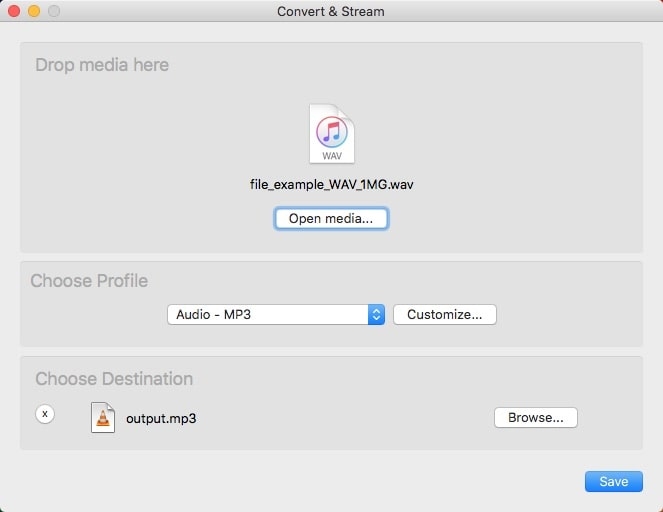Click Browse... to choose destination

point(535,418)
